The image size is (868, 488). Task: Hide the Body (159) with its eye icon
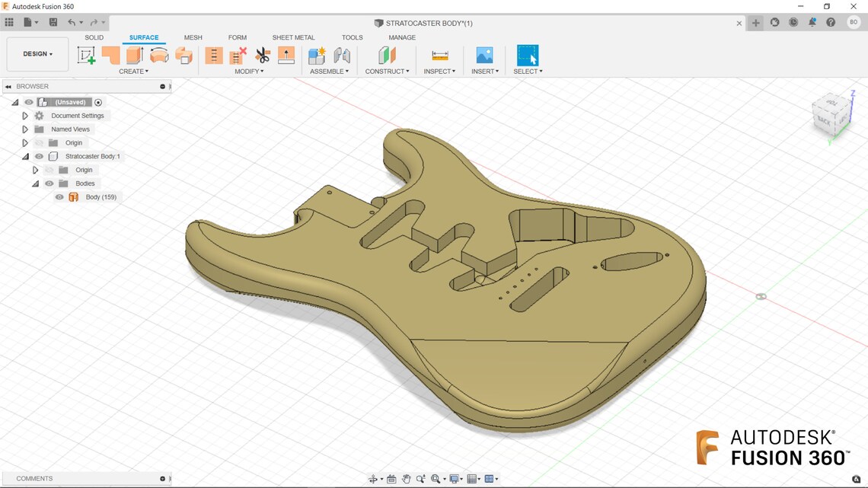click(x=59, y=196)
